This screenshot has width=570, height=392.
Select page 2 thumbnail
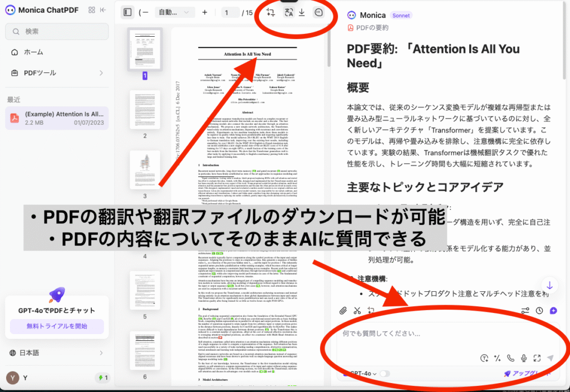coord(145,110)
